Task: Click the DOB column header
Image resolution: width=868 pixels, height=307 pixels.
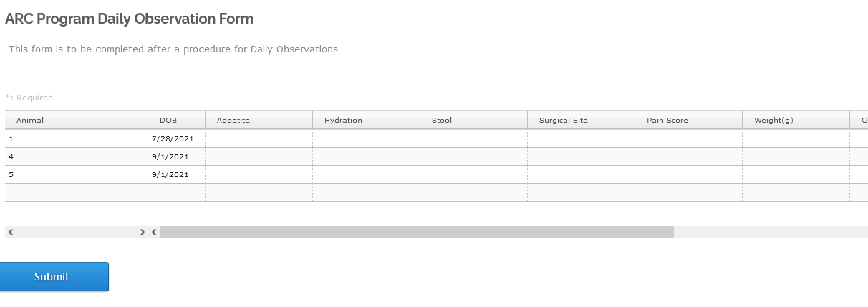Action: point(177,120)
